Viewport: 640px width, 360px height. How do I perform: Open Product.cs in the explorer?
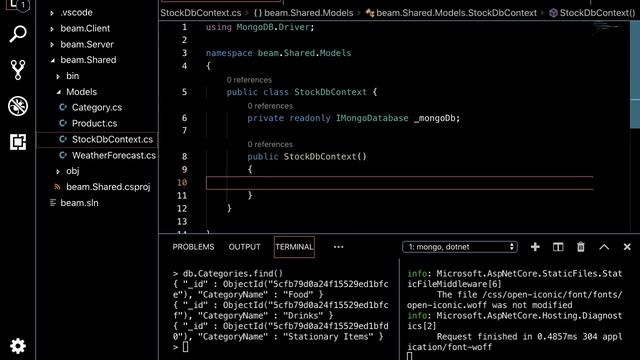click(94, 123)
